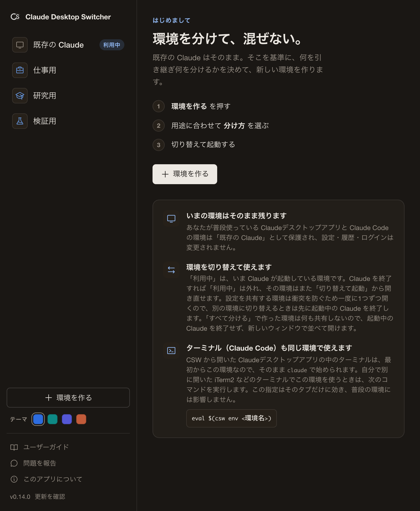Click the v0.14.0 version text
This screenshot has height=511, width=420.
[x=20, y=497]
